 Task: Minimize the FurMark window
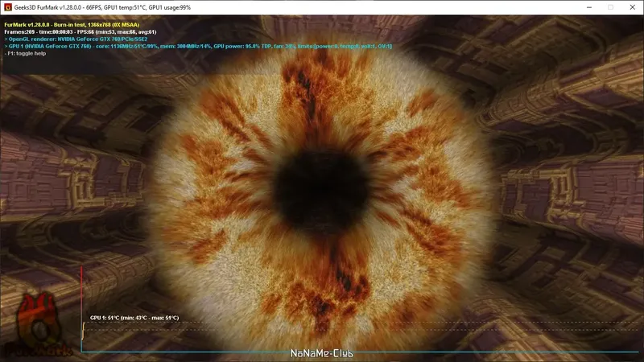[x=589, y=7]
